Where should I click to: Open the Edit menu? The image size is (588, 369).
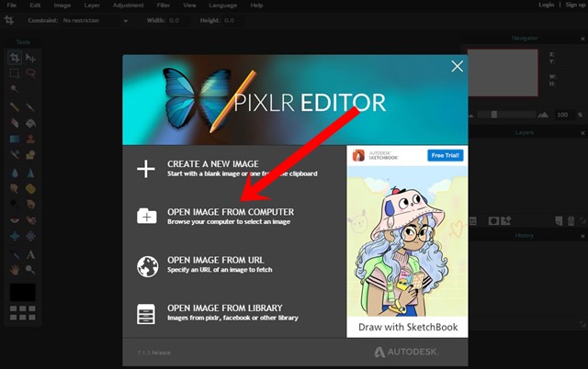35,6
